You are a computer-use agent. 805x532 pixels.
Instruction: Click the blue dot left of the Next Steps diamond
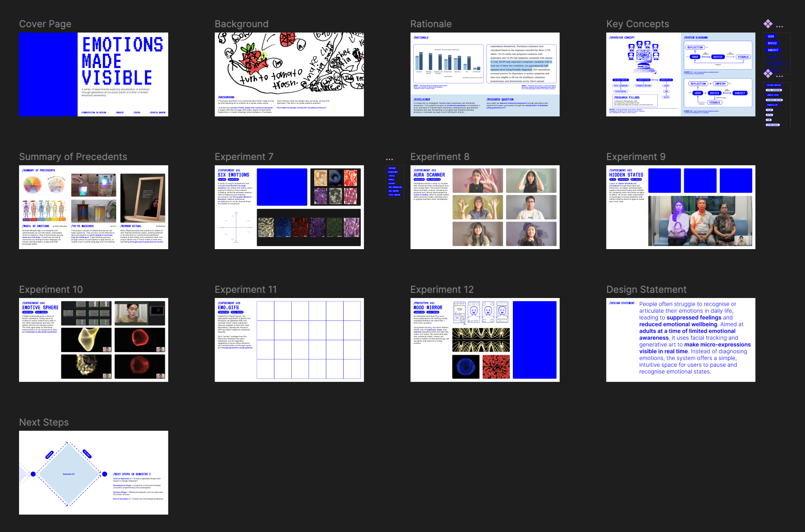33,474
